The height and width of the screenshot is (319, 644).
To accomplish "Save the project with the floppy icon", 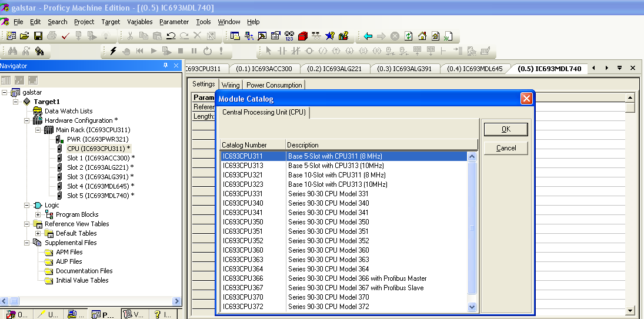I will (38, 36).
